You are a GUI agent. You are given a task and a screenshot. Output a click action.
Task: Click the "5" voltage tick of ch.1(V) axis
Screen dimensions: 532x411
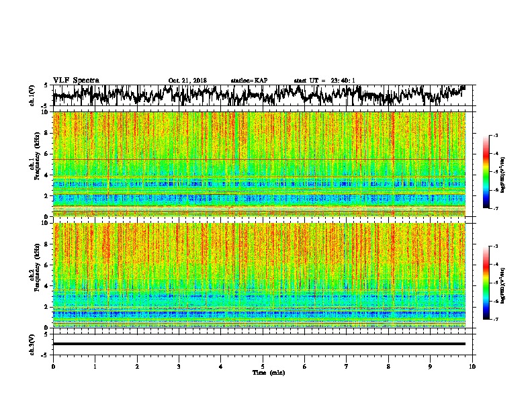pos(46,85)
